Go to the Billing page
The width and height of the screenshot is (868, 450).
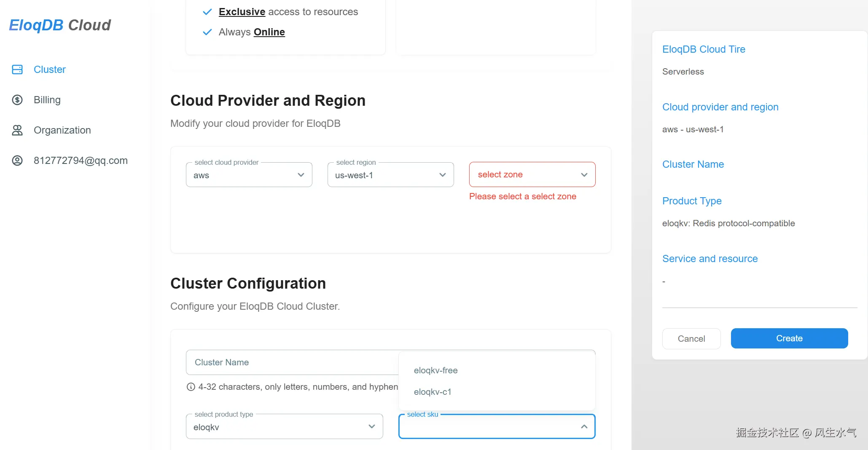pos(47,100)
